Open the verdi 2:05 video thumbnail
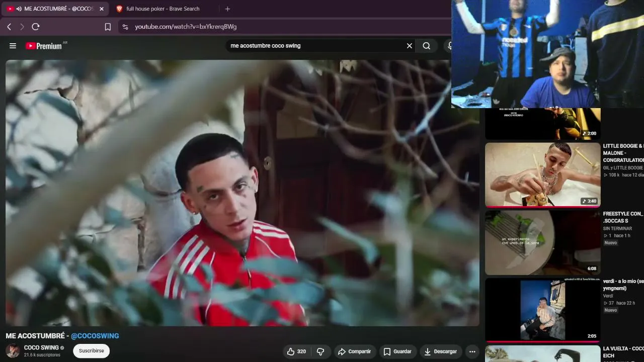644x362 pixels. pyautogui.click(x=543, y=310)
